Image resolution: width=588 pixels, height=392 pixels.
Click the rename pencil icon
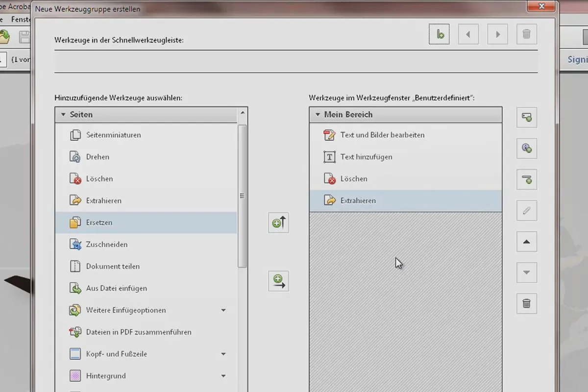coord(527,211)
